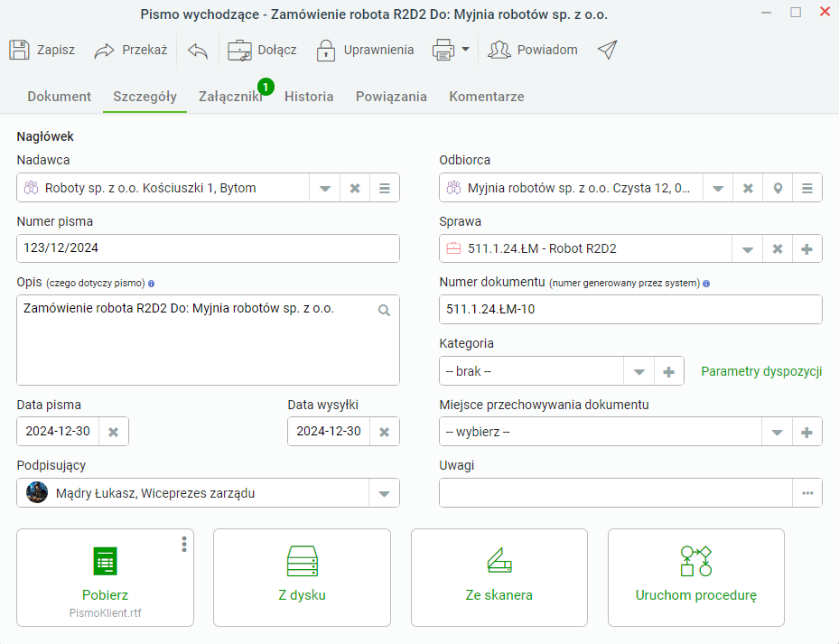This screenshot has height=644, width=839.
Task: Open the Nadawca list menu icon
Action: tap(384, 188)
